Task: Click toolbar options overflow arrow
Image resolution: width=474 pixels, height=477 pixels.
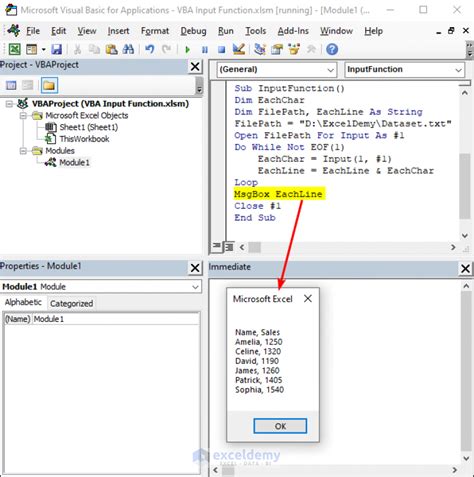Action: pyautogui.click(x=469, y=50)
